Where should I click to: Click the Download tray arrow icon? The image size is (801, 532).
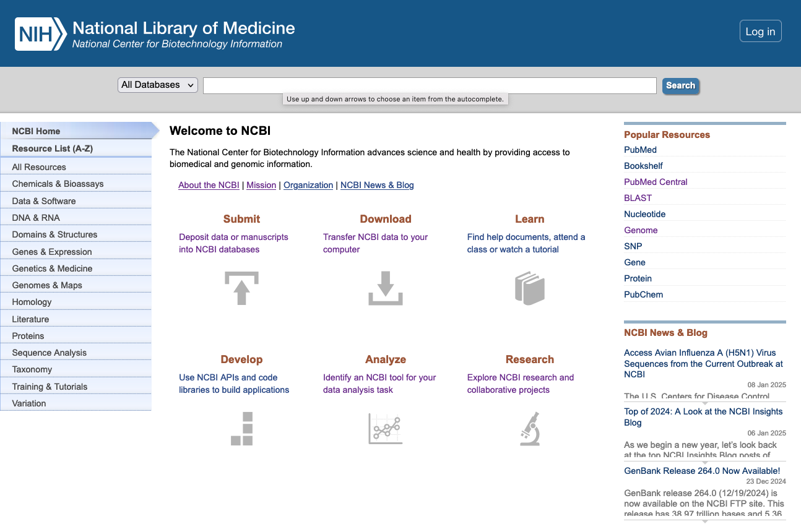(x=385, y=288)
